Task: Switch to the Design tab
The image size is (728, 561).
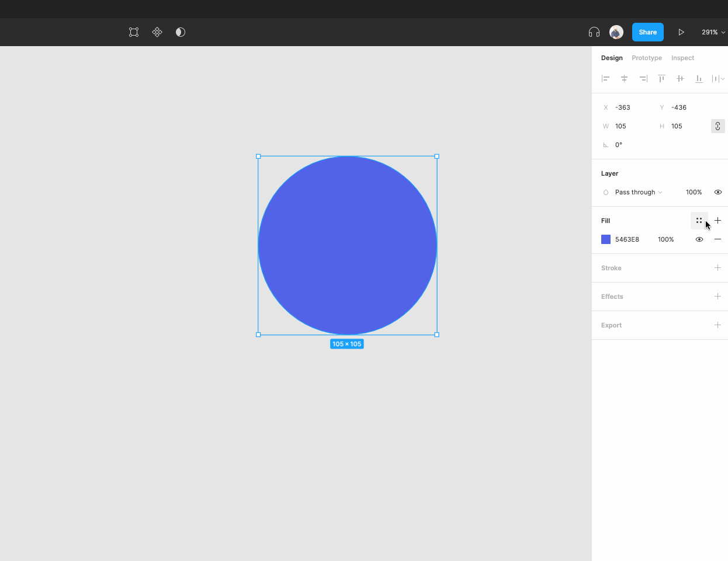Action: [612, 58]
